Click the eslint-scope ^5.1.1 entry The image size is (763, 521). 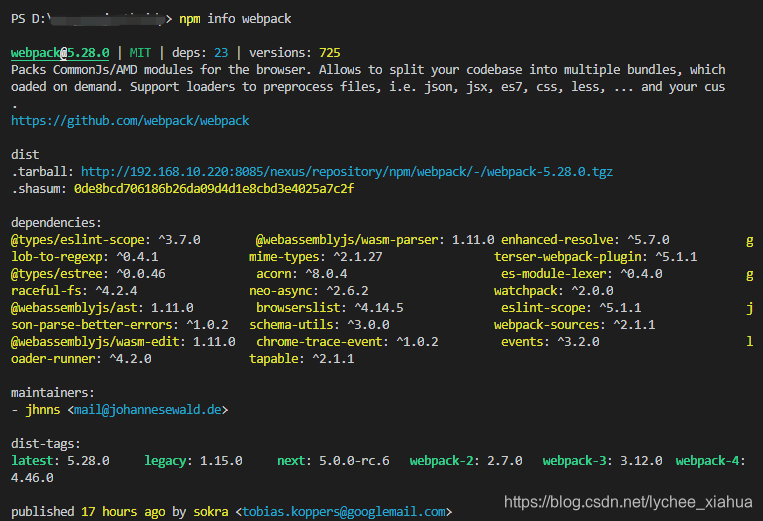(x=571, y=308)
